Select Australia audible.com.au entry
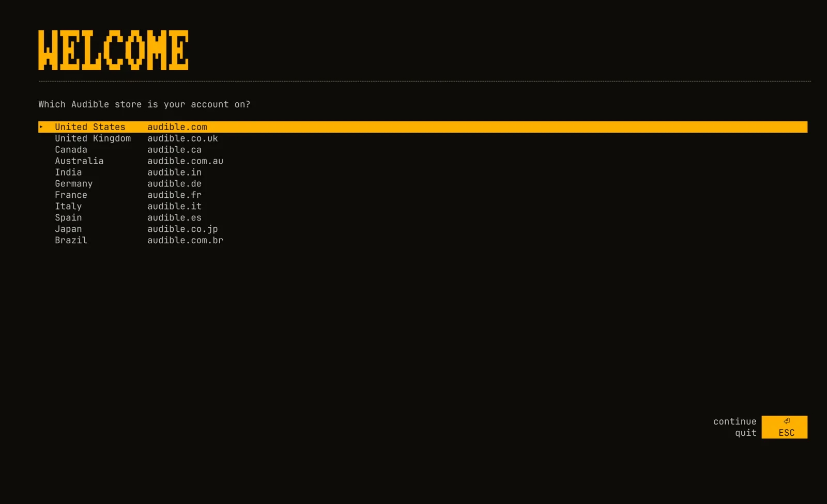This screenshot has width=827, height=504. pos(423,161)
